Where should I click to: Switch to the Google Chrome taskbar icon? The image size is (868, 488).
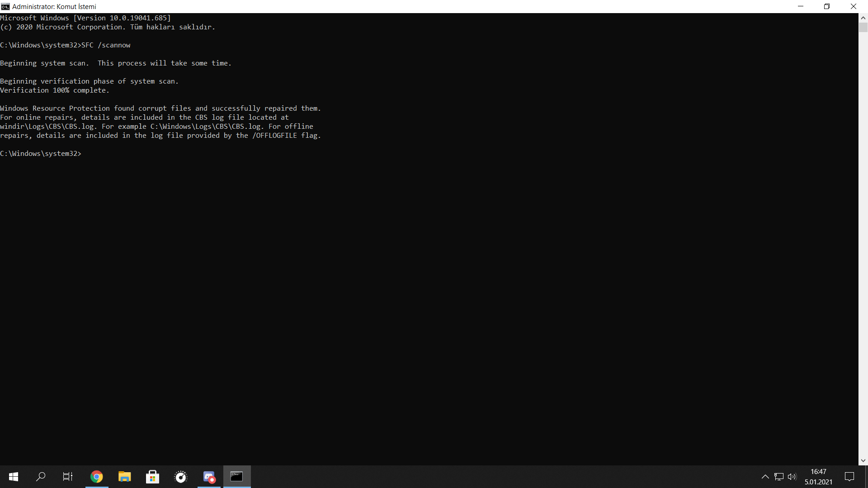[x=97, y=477]
